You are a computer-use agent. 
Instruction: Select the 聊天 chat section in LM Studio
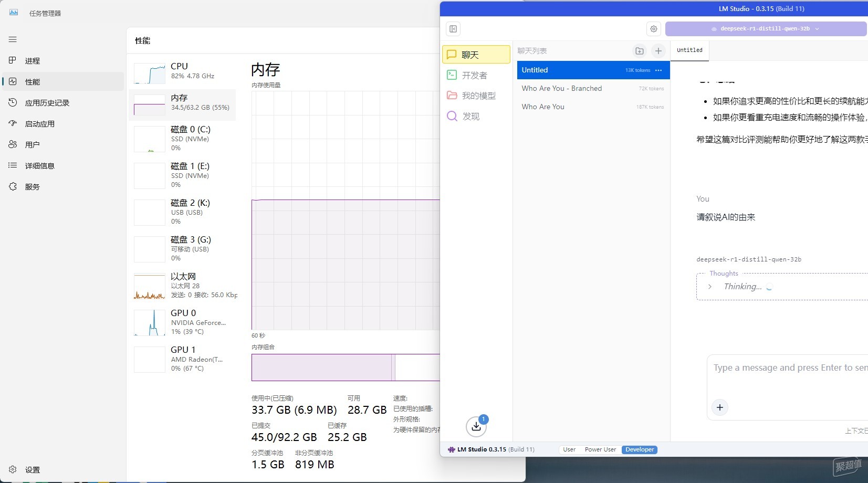pos(476,55)
